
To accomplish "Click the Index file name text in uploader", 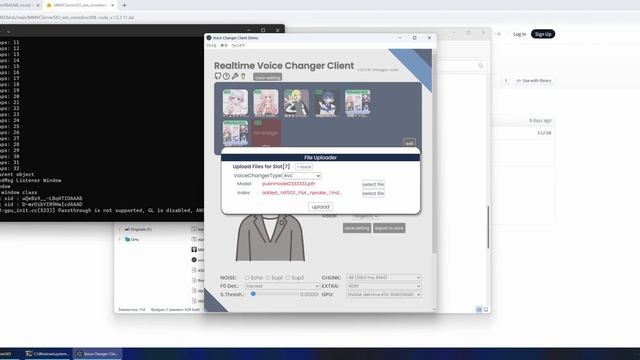I will [x=302, y=193].
